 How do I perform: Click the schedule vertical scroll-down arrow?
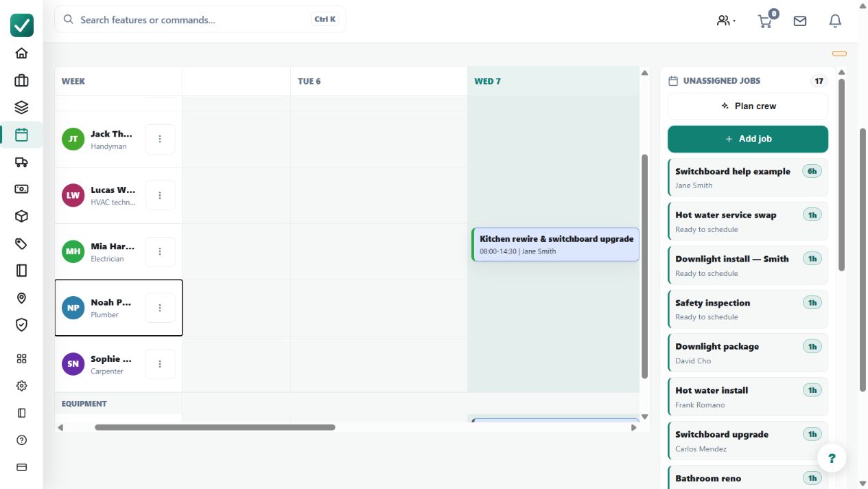point(644,417)
